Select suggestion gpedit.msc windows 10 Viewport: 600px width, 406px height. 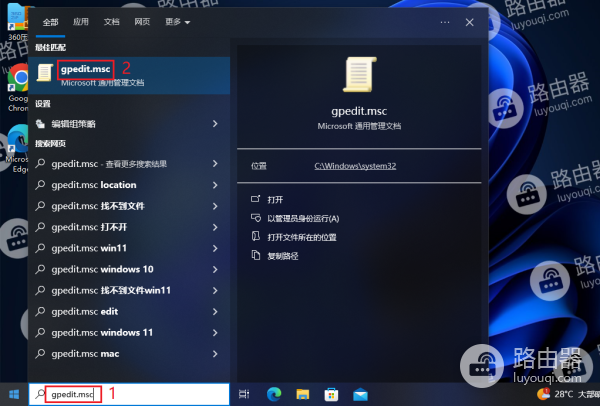coord(129,269)
